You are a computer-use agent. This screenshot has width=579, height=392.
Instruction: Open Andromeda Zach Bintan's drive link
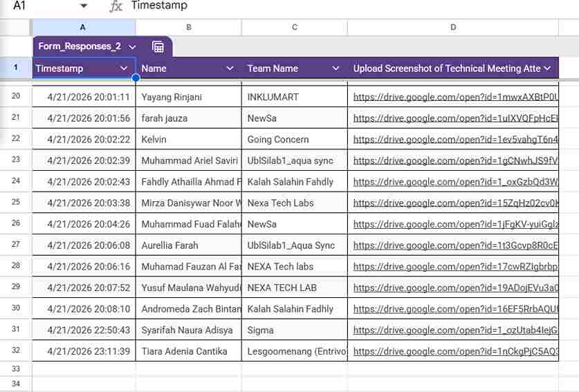(456, 309)
